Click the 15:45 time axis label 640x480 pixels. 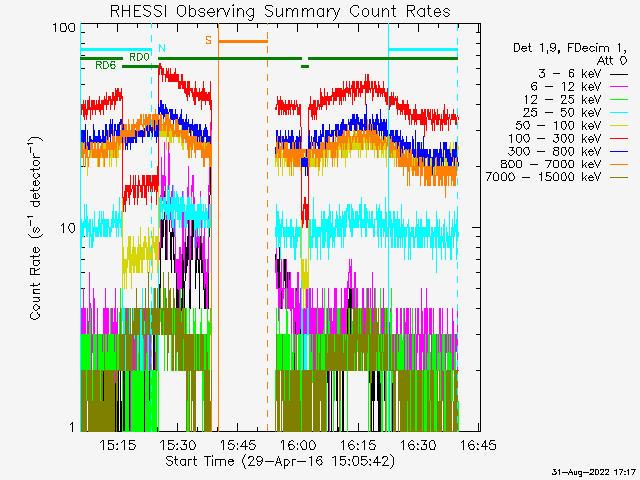pos(238,445)
